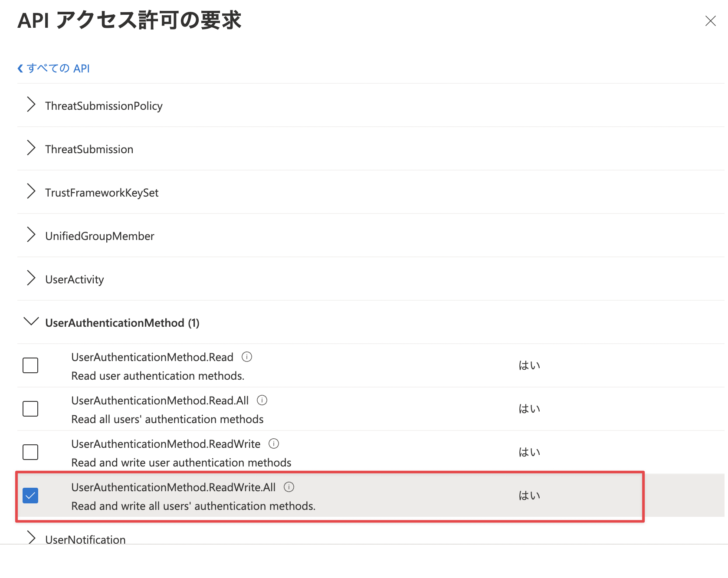This screenshot has width=728, height=578.
Task: Select the 'Read and write all users' authentication methods' row
Action: click(330, 496)
